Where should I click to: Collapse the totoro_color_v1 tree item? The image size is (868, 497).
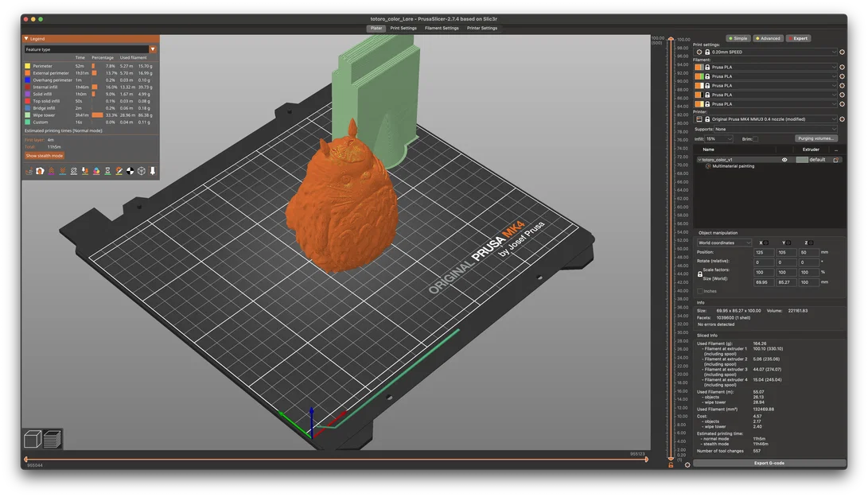click(699, 160)
